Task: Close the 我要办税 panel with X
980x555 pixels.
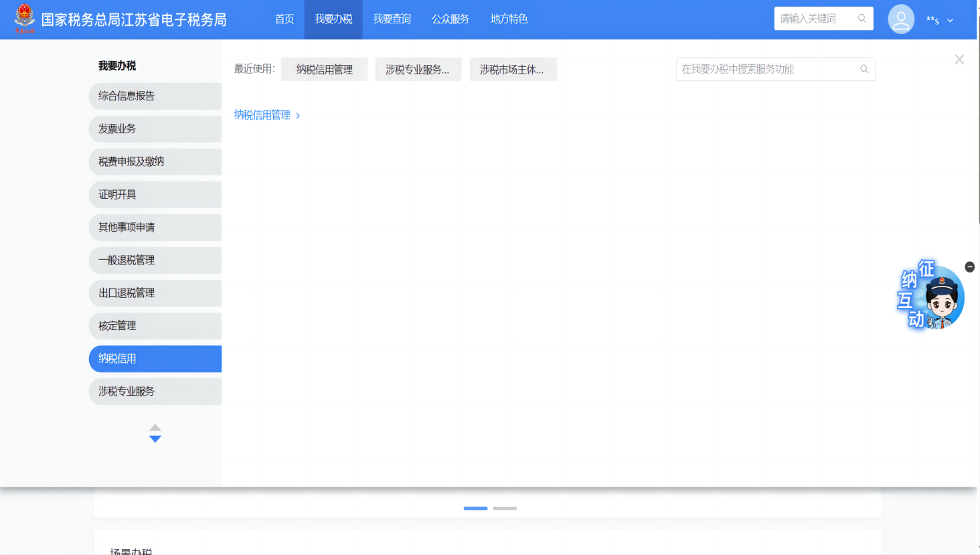Action: tap(959, 60)
